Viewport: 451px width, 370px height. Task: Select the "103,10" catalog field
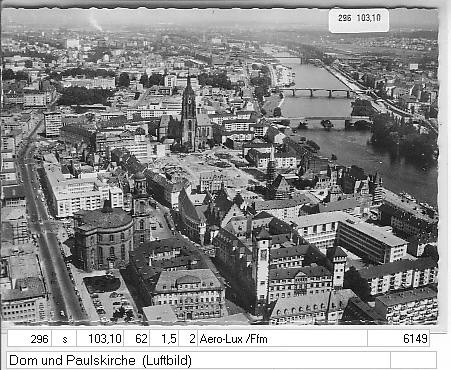click(100, 339)
